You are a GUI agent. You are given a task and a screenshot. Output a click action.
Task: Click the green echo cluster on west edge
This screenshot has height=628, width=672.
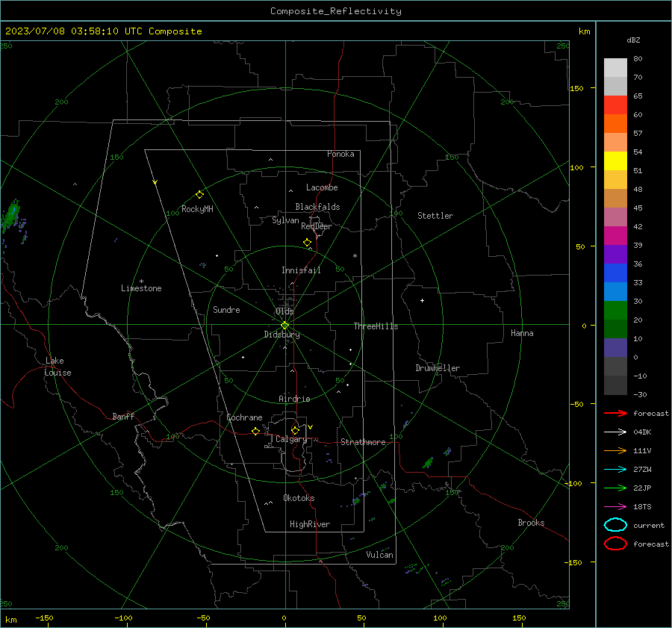[10, 217]
